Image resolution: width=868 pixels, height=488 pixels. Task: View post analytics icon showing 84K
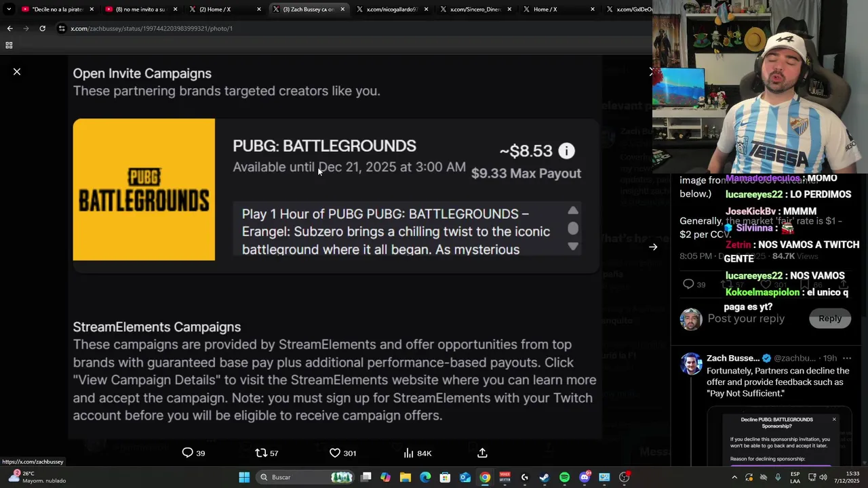[x=417, y=453]
